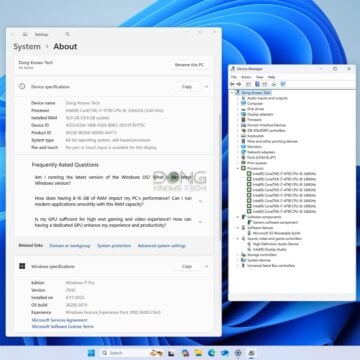Select the Dong Knows Tech root node
The height and width of the screenshot is (360, 360).
[x=256, y=93]
